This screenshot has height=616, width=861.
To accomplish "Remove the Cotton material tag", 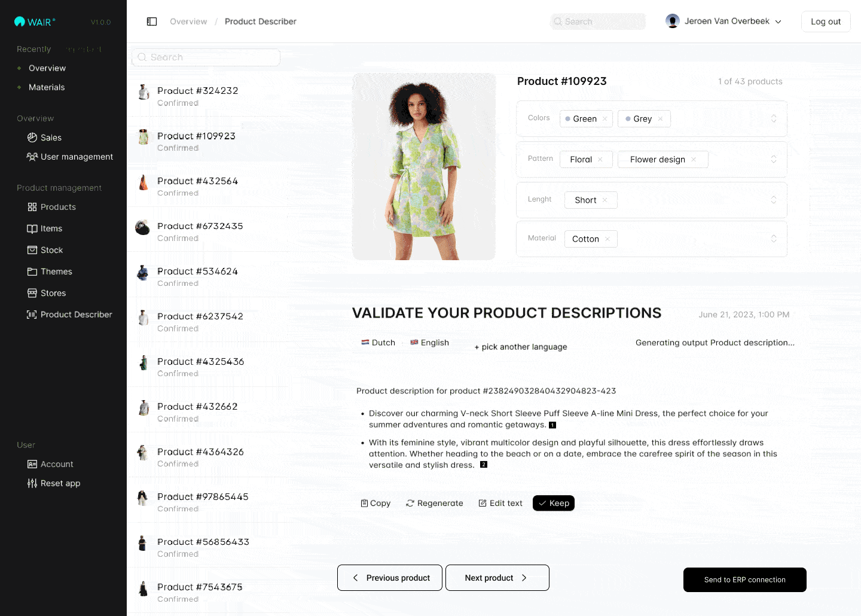I will tap(607, 239).
